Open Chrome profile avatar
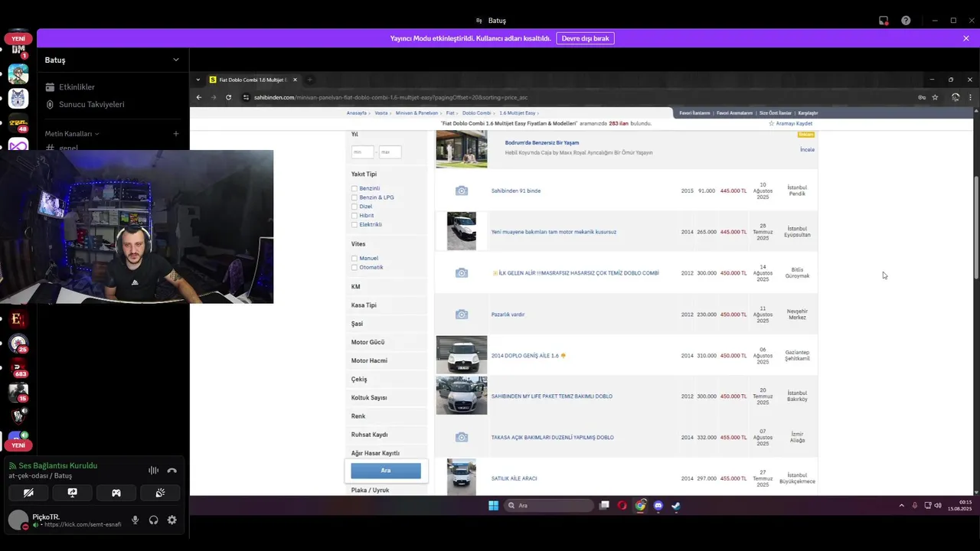The image size is (980, 551). (955, 97)
